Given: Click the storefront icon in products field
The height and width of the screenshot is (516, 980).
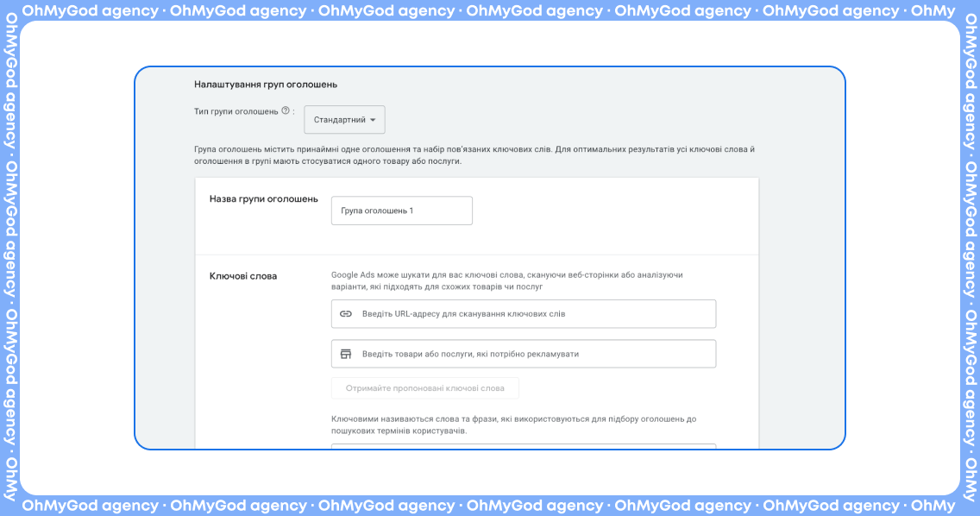Looking at the screenshot, I should [x=346, y=354].
